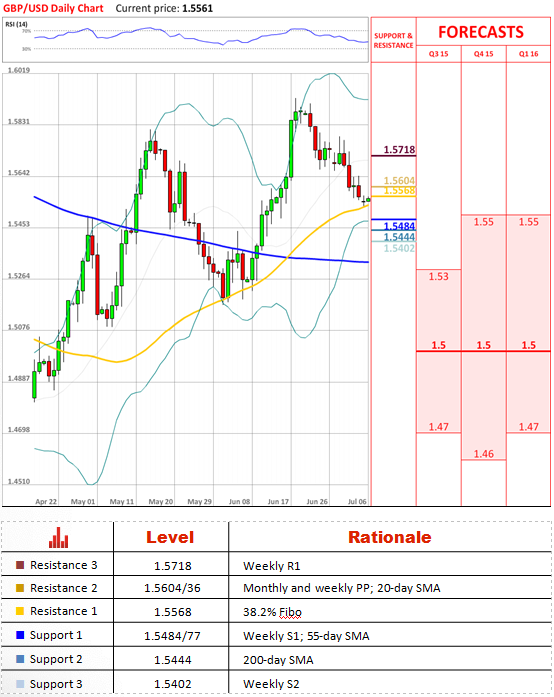Click the 1.5484 support level label
This screenshot has width=554, height=697.
399,226
